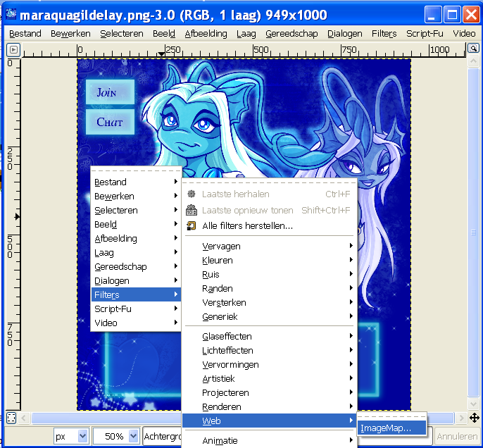Click the vertical scrollbar thumb
This screenshot has width=483, height=448.
pos(473,232)
